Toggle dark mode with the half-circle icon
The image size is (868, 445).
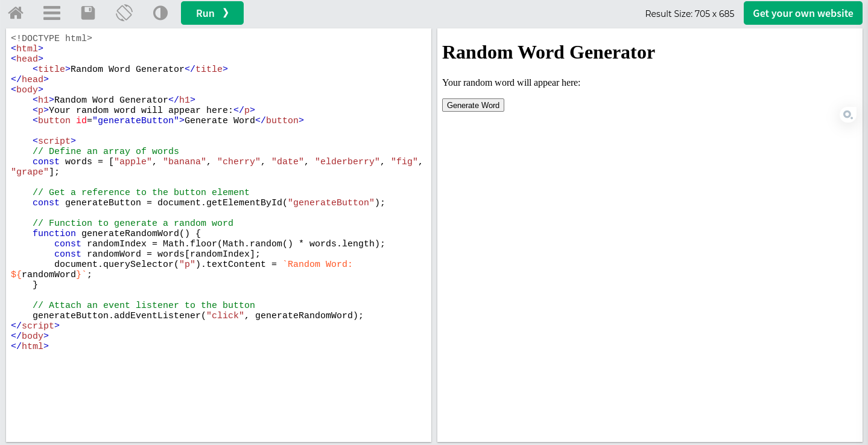point(160,13)
